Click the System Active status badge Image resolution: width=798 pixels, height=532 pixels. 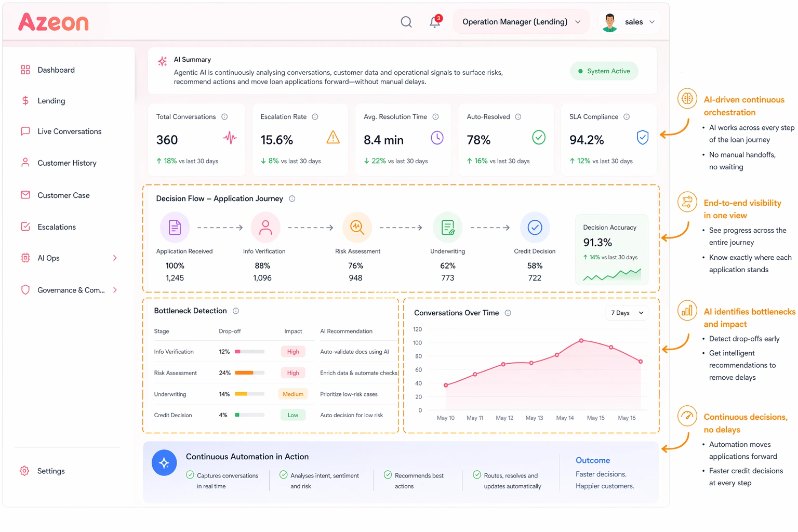(604, 71)
